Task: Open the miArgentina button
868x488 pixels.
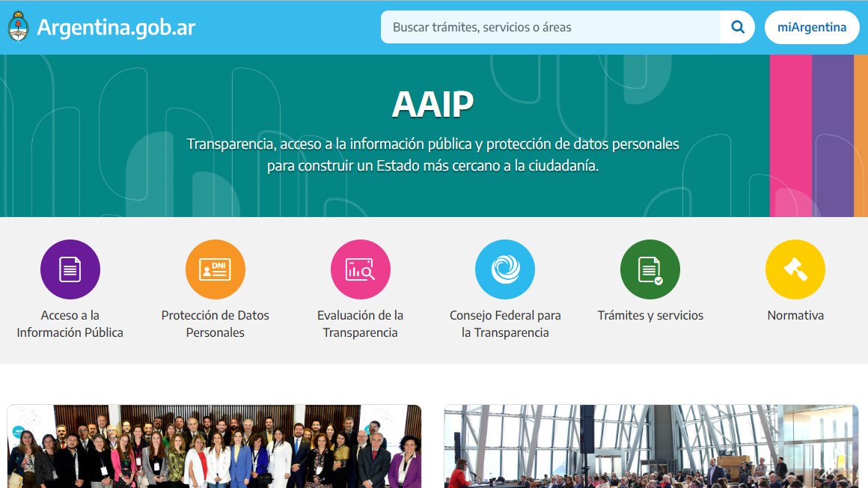Action: 812,27
